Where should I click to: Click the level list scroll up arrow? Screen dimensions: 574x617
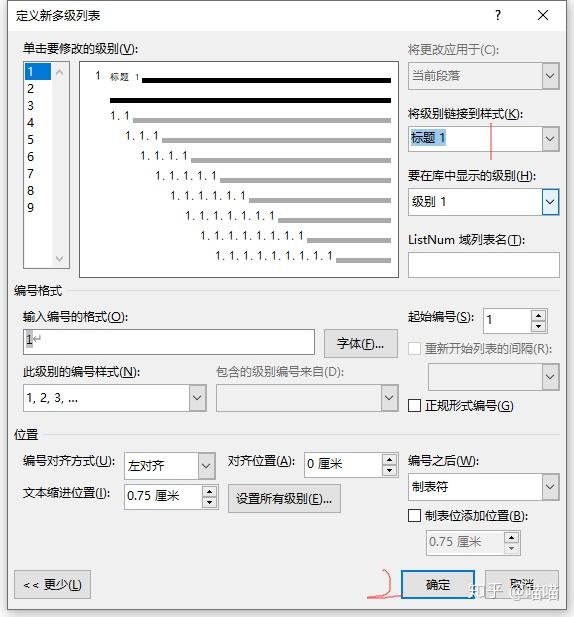click(x=60, y=72)
